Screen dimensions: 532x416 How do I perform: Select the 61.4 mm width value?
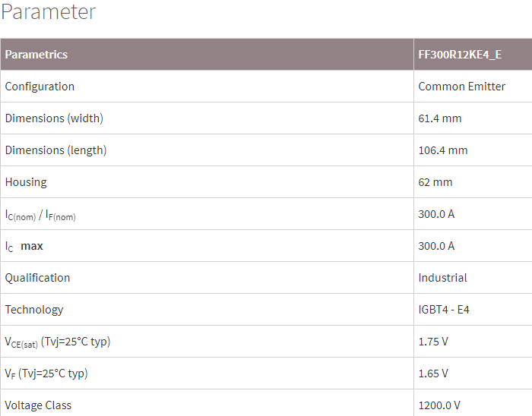[440, 118]
